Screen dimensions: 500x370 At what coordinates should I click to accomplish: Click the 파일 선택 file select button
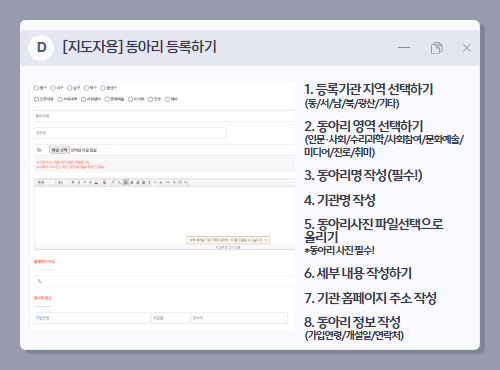pyautogui.click(x=59, y=150)
